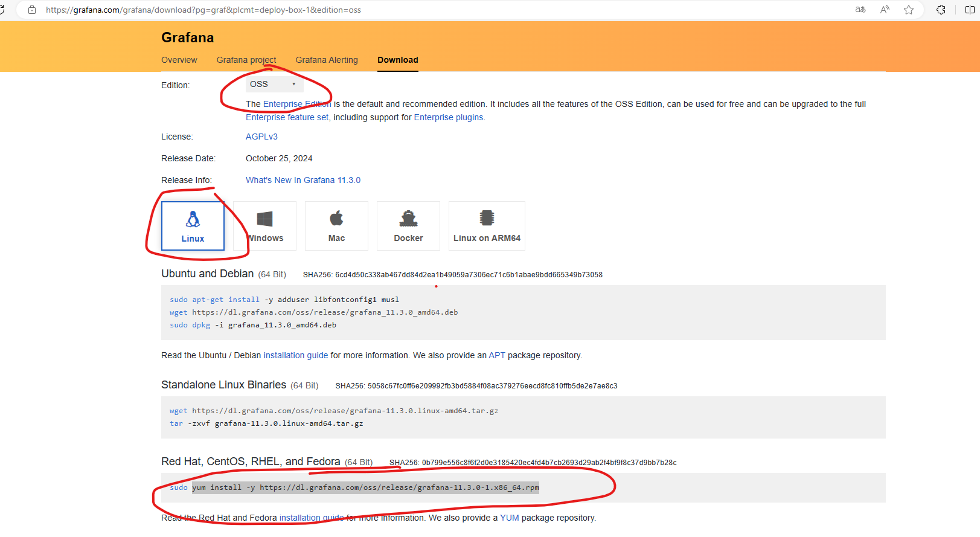Follow the Enterprise feature set link

pos(287,117)
